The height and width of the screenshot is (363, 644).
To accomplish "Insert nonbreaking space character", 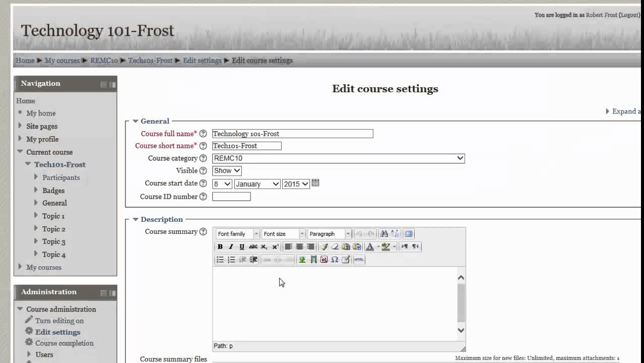I will pyautogui.click(x=324, y=260).
